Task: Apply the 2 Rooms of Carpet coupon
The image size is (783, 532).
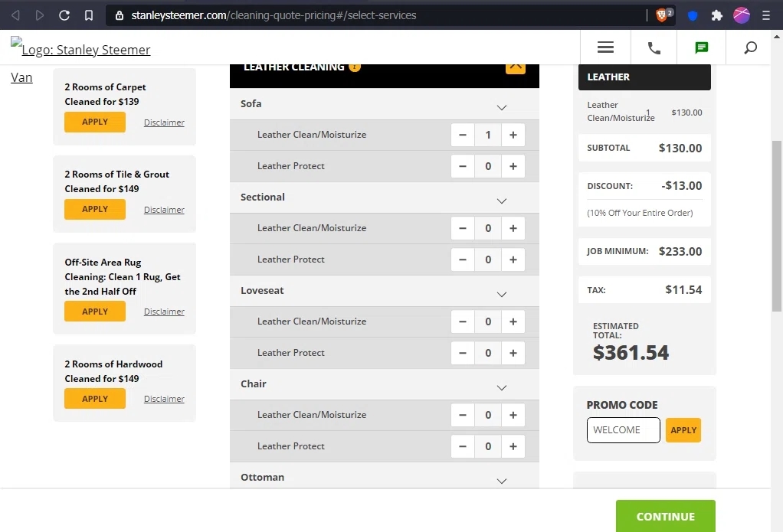Action: [95, 122]
